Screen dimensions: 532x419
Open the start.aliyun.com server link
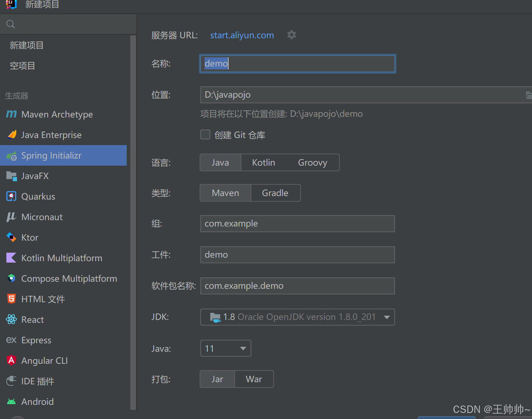242,35
